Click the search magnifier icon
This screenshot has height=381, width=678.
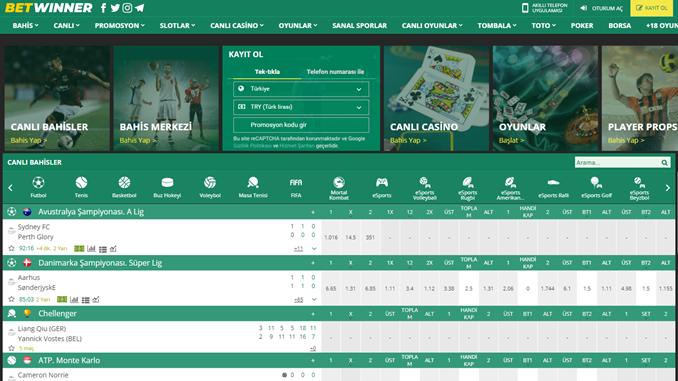click(664, 163)
